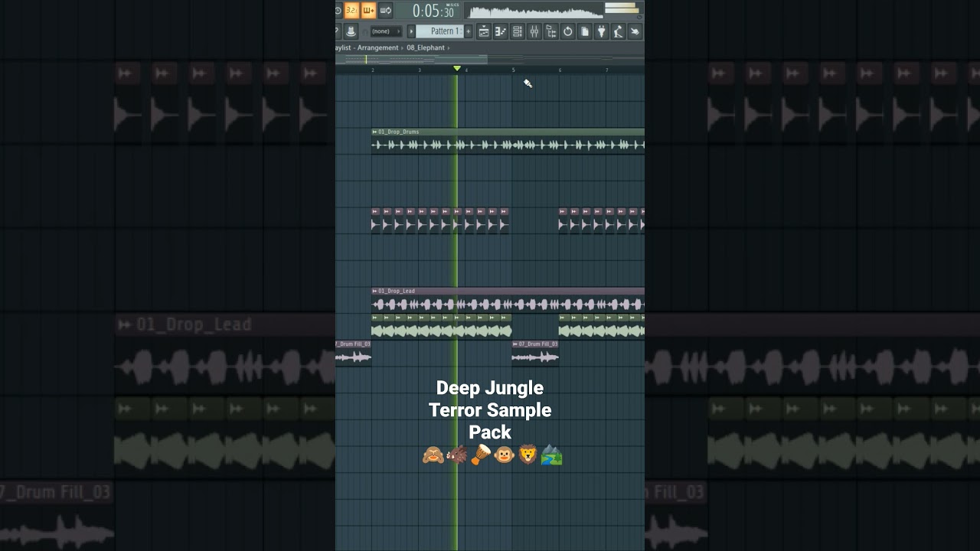Toggle the blend recording overdub button
Viewport: 980px width, 551px height.
[x=368, y=11]
